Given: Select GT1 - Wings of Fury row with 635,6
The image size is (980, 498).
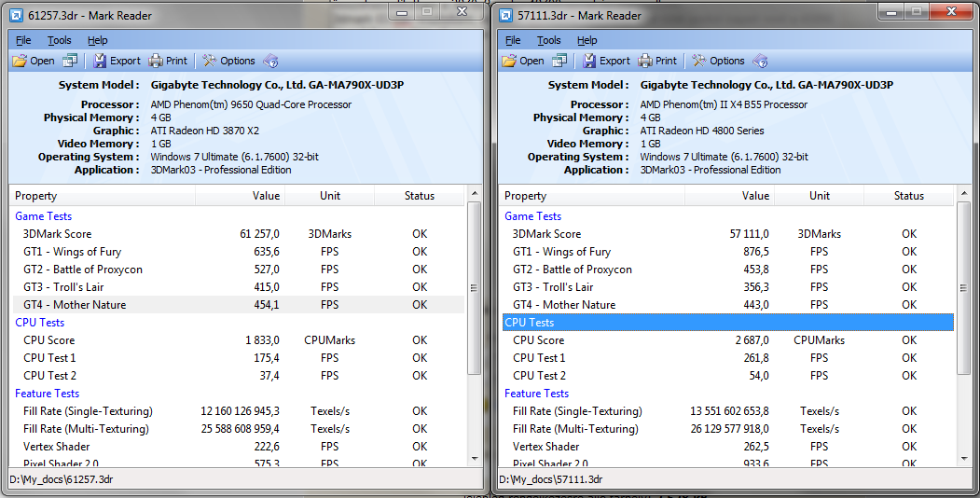Looking at the screenshot, I should point(239,252).
